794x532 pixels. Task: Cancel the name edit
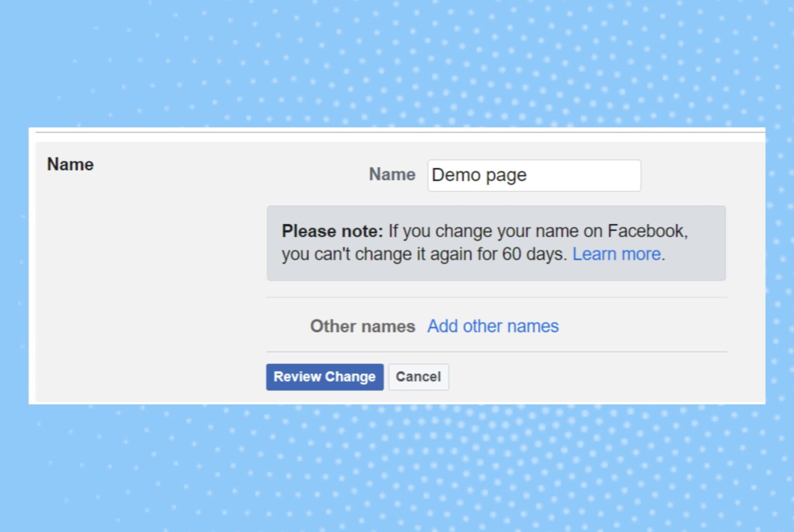coord(418,377)
